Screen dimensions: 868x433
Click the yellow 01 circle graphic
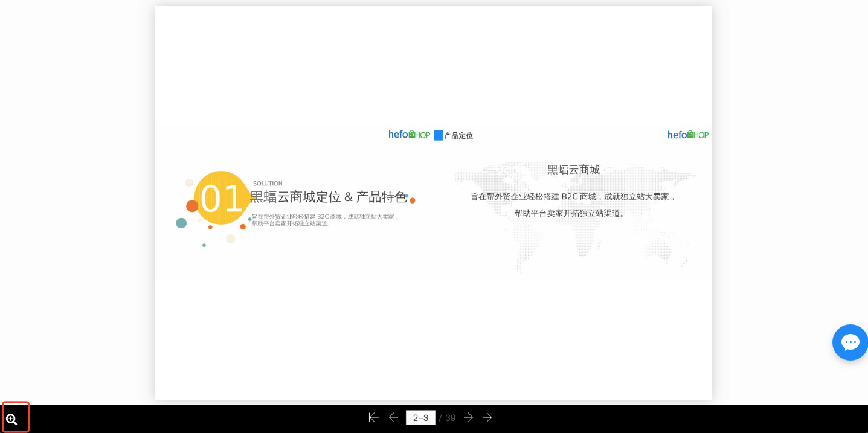coord(222,198)
